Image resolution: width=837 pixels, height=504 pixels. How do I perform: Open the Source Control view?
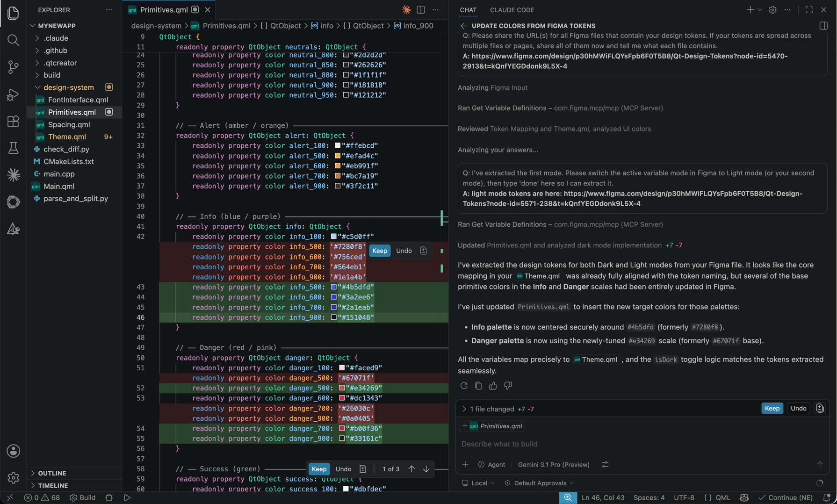tap(13, 67)
